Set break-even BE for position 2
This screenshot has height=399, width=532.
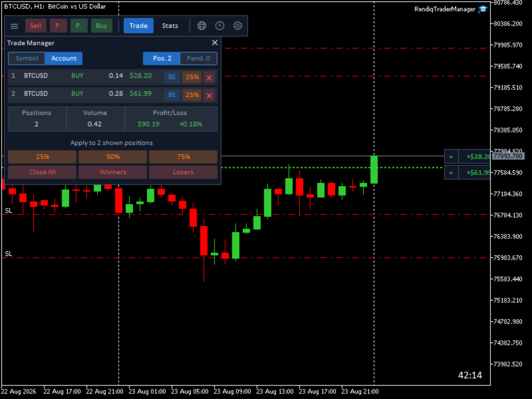tap(172, 95)
